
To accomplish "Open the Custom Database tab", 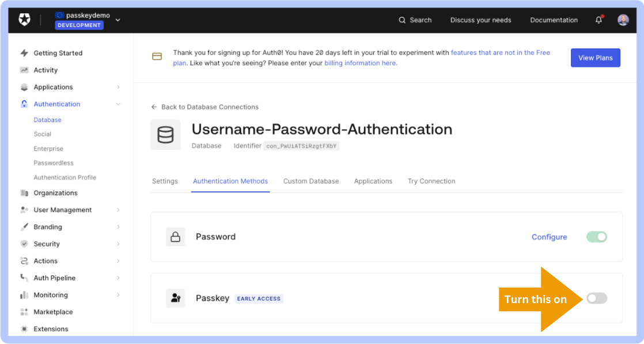I will point(311,182).
